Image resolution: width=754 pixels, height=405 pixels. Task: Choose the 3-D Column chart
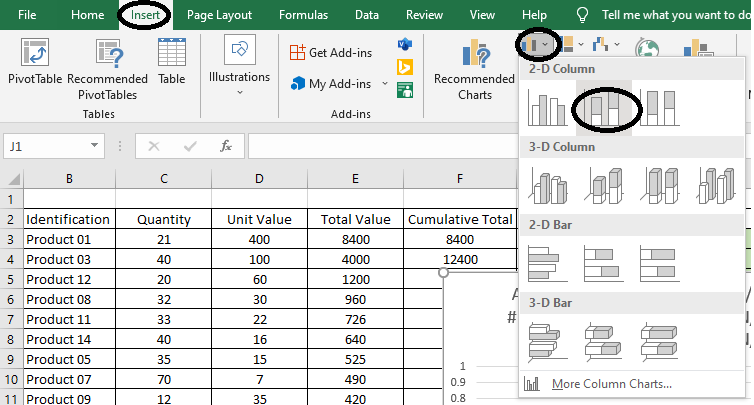point(716,185)
